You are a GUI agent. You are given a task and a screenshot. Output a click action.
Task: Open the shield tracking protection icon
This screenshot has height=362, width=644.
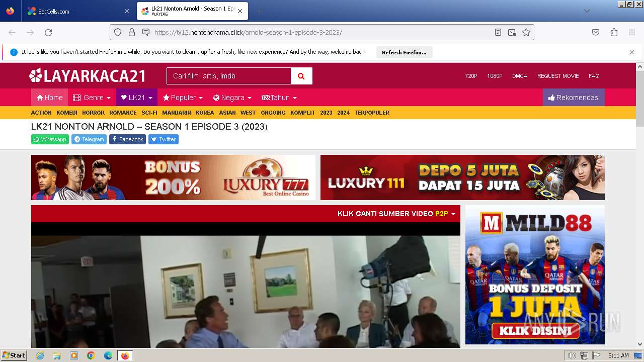pos(118,32)
